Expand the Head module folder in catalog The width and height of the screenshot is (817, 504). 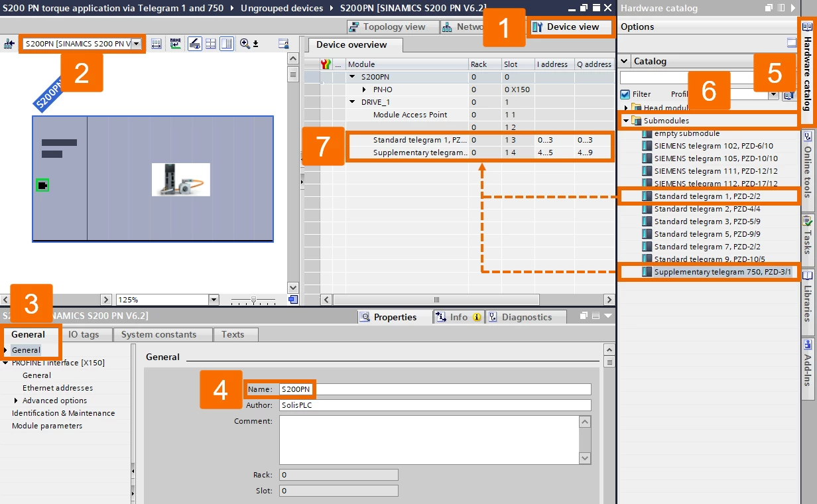[625, 108]
